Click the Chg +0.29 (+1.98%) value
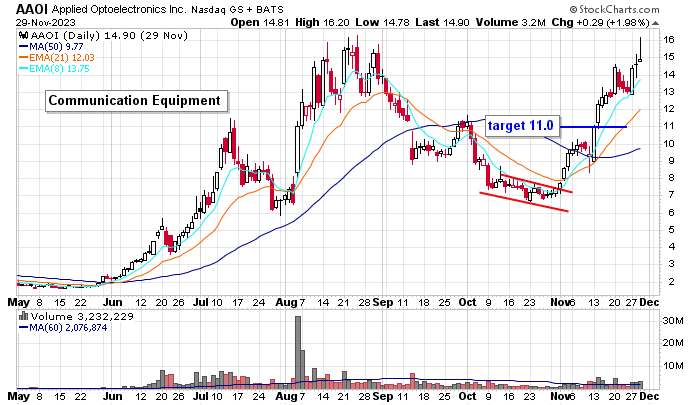The width and height of the screenshot is (700, 405). 600,22
